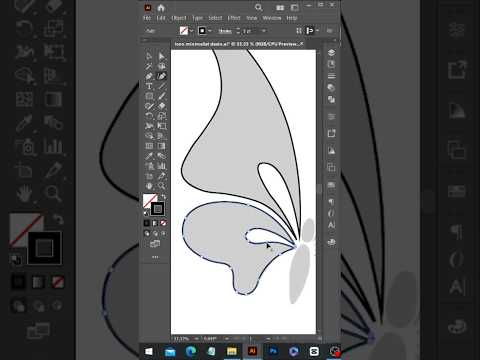This screenshot has width=480, height=360.
Task: Apply None mode button under swatches
Action: 163,223
